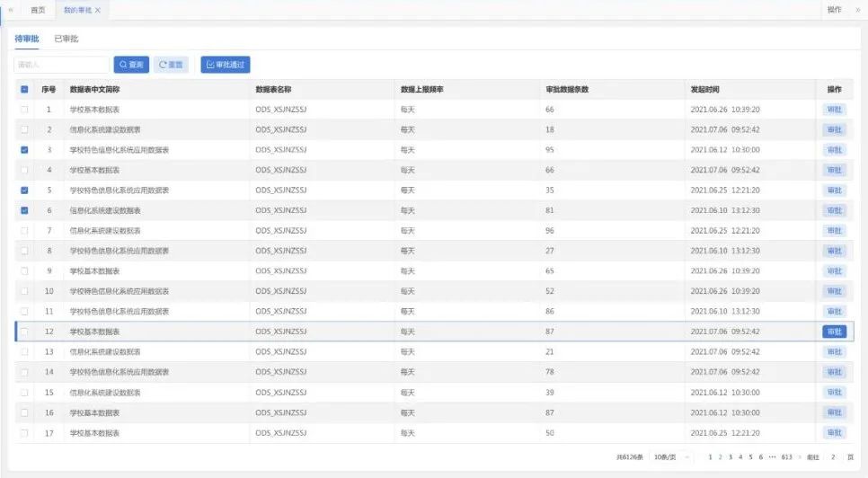Viewport: 868px width, 478px height.
Task: Go to the next page arrow
Action: (x=799, y=456)
